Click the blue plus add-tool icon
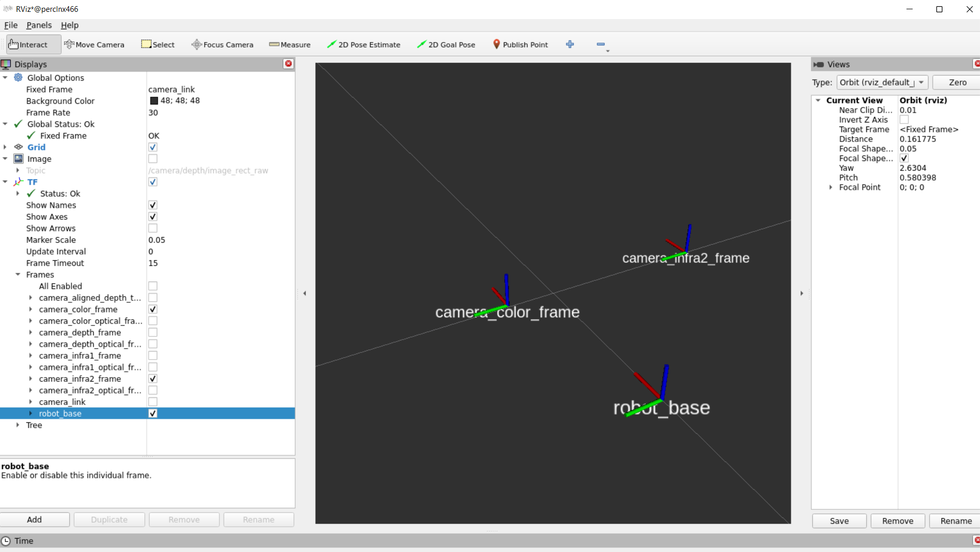Screen dimensions: 980x552 tap(570, 45)
